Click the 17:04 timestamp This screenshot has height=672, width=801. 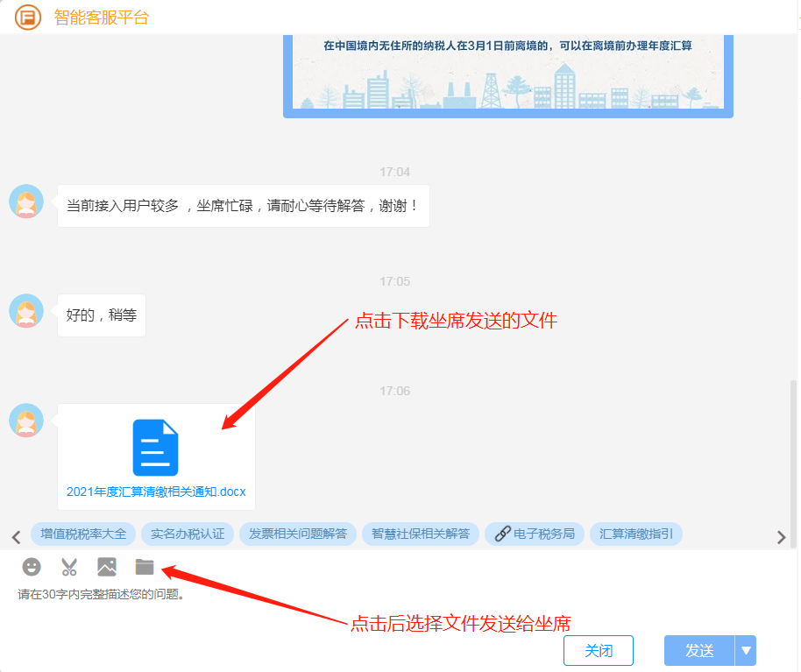(394, 172)
